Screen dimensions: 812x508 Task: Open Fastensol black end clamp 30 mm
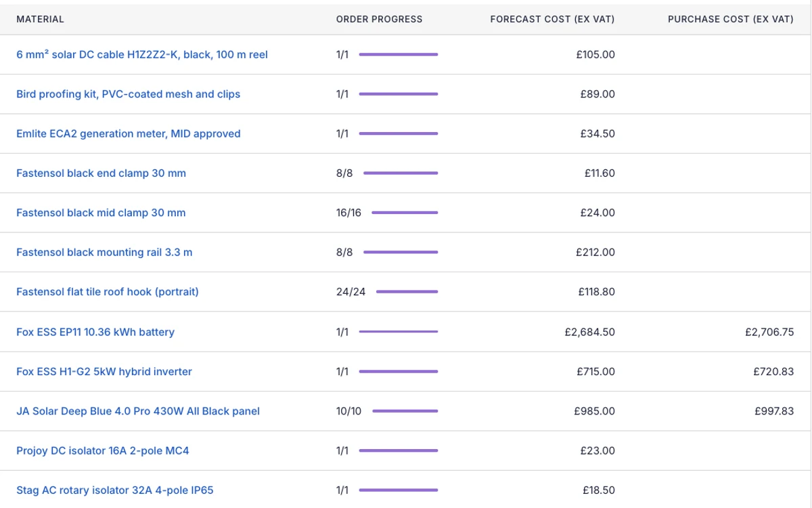101,173
